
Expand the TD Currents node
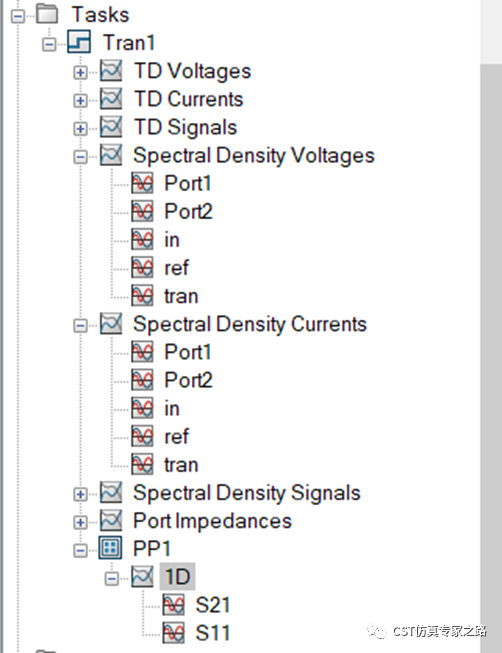80,100
